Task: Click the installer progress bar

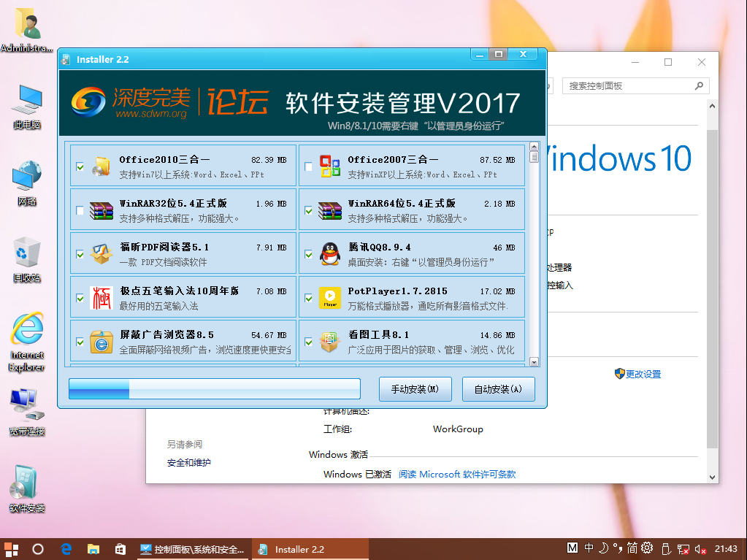Action: click(215, 388)
